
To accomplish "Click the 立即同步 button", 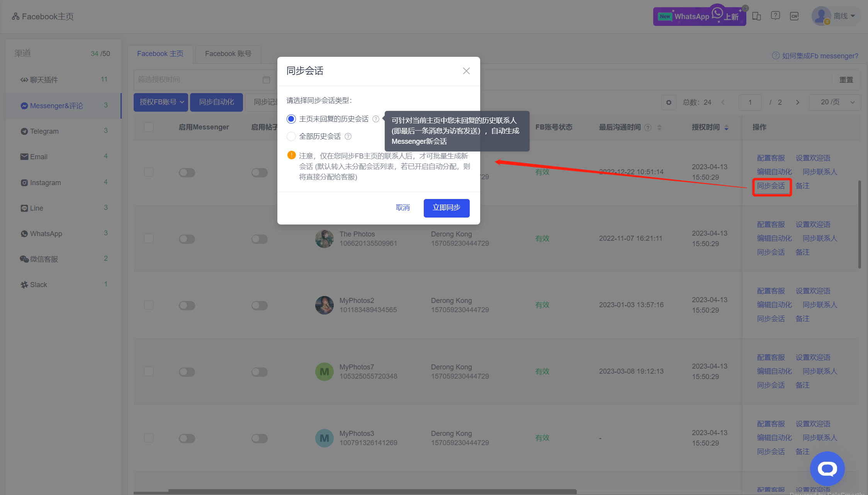I will [x=447, y=208].
